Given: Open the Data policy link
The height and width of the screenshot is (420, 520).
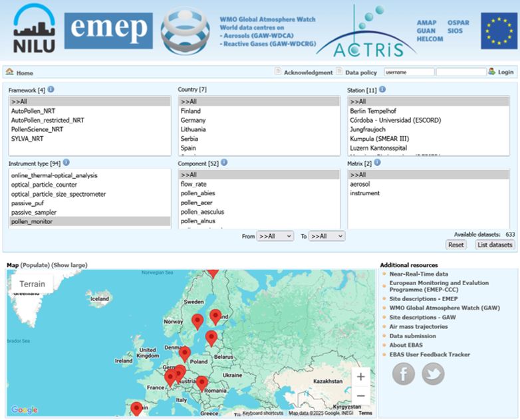Looking at the screenshot, I should pos(361,72).
